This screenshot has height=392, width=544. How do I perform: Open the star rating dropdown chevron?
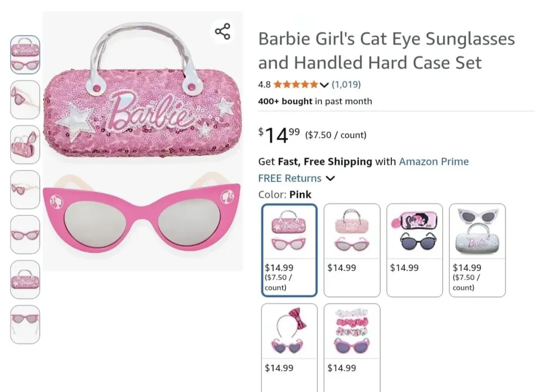pyautogui.click(x=324, y=85)
